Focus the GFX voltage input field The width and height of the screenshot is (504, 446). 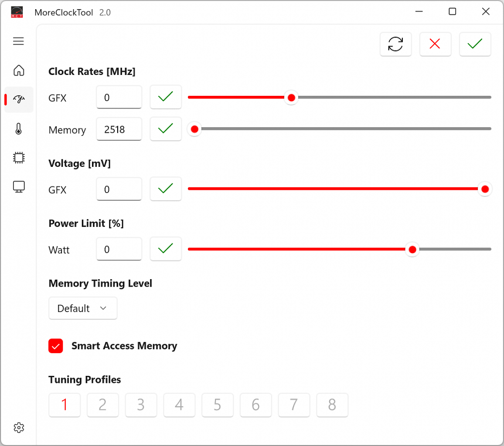[119, 189]
